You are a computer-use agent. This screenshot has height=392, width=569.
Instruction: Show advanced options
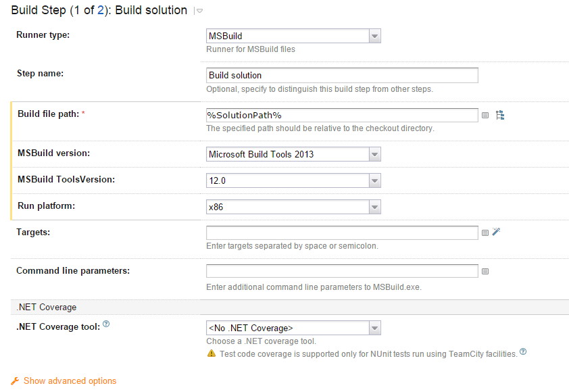(x=70, y=381)
